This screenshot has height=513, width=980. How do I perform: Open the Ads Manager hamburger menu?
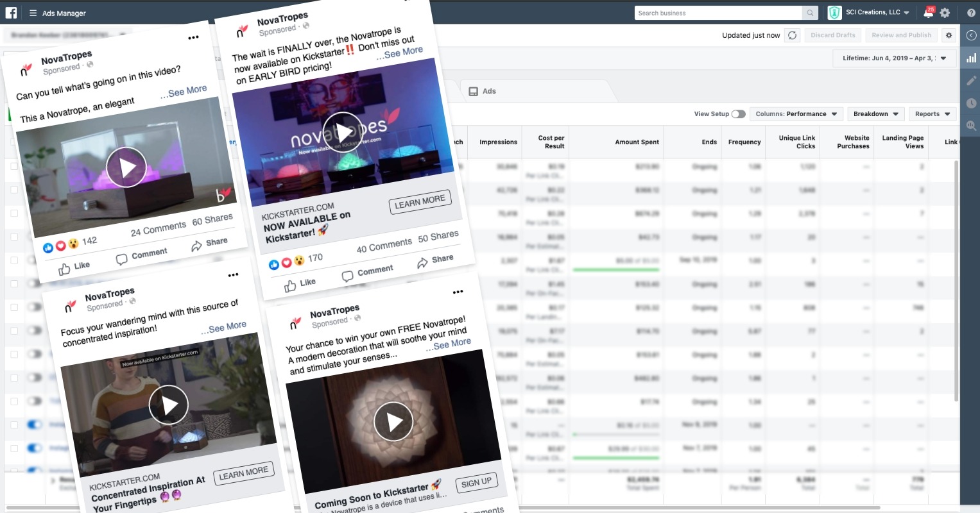(33, 13)
